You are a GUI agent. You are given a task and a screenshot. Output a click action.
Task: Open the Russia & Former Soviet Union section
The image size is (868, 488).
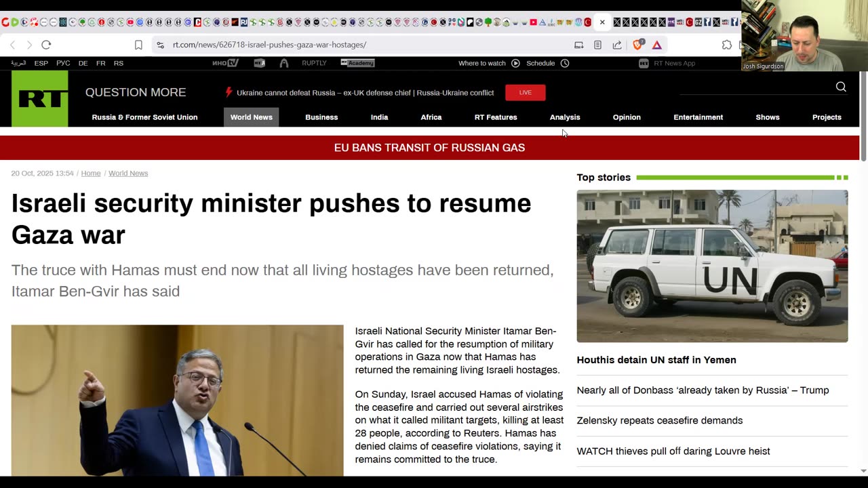point(144,117)
